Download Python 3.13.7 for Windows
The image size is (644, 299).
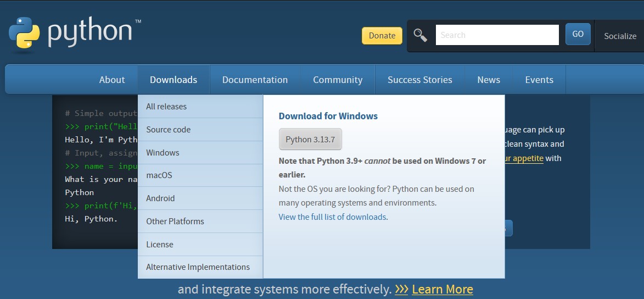pos(310,140)
